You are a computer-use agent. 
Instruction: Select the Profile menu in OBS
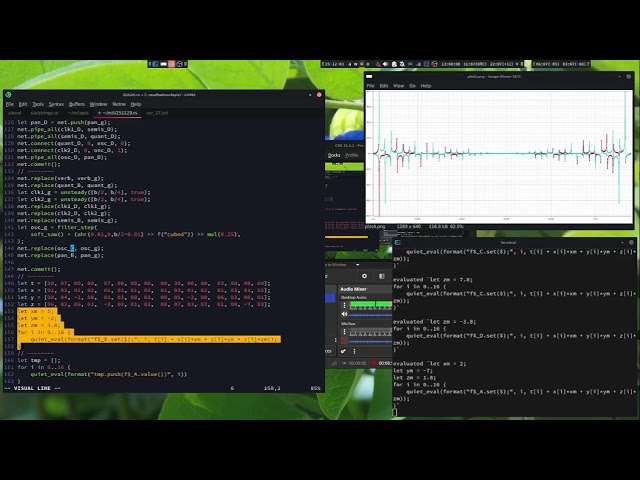click(352, 155)
